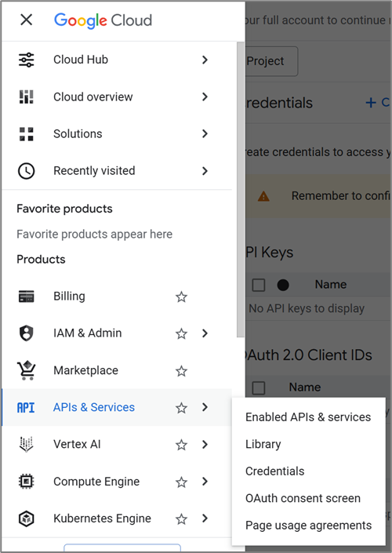This screenshot has height=553, width=392.
Task: Click the navigation menu vertical scrollbar
Action: pos(241,190)
